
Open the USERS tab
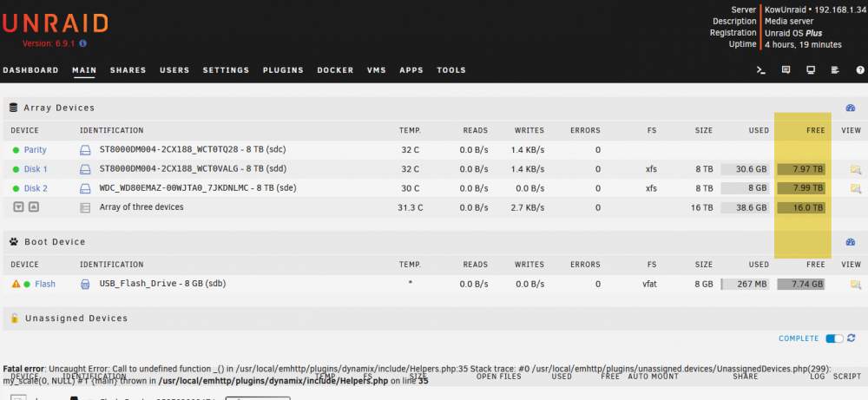[174, 70]
